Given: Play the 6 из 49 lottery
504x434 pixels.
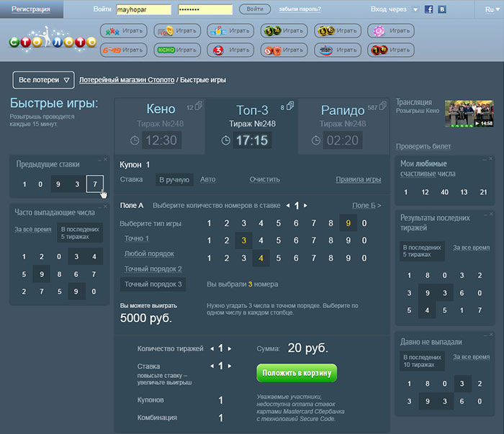Looking at the screenshot, I should pyautogui.click(x=123, y=50).
